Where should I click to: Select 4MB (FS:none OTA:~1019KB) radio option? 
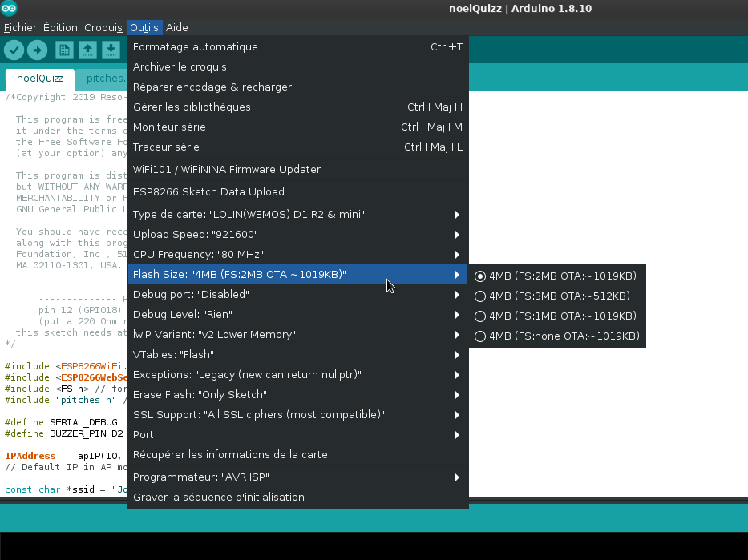pos(557,336)
